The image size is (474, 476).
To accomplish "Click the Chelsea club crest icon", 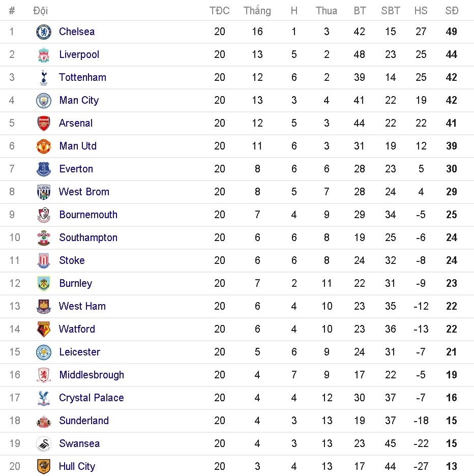I will click(44, 32).
